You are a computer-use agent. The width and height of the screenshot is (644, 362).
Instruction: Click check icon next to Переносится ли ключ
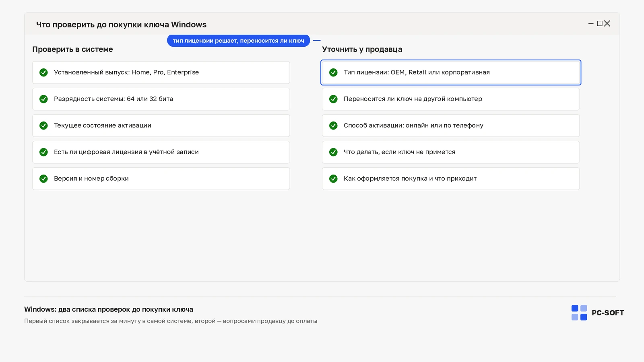coord(333,99)
